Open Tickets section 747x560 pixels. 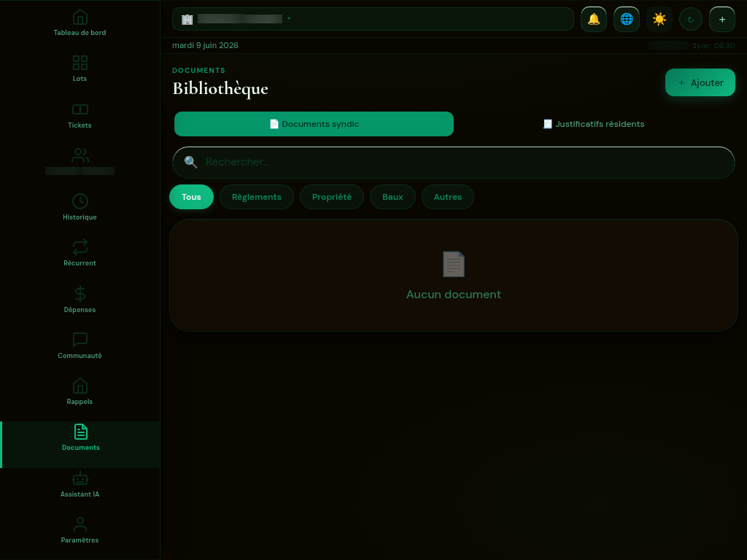pos(80,116)
